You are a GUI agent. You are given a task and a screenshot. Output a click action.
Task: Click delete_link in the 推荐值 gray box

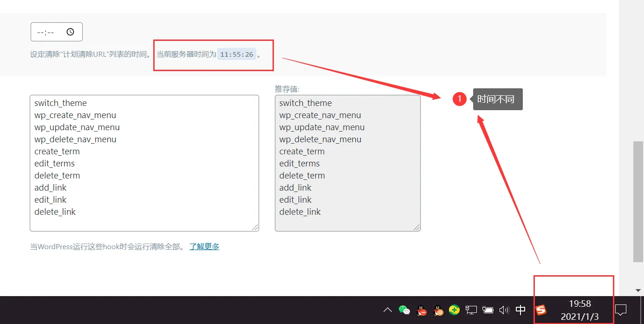(300, 212)
